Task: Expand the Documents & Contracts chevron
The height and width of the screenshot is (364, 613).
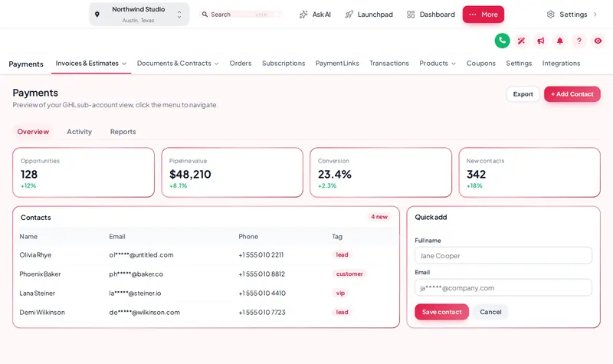Action: 216,64
